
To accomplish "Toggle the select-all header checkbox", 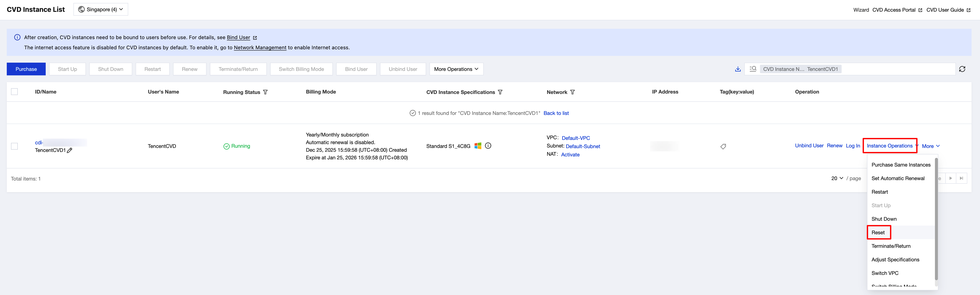I will [x=14, y=92].
